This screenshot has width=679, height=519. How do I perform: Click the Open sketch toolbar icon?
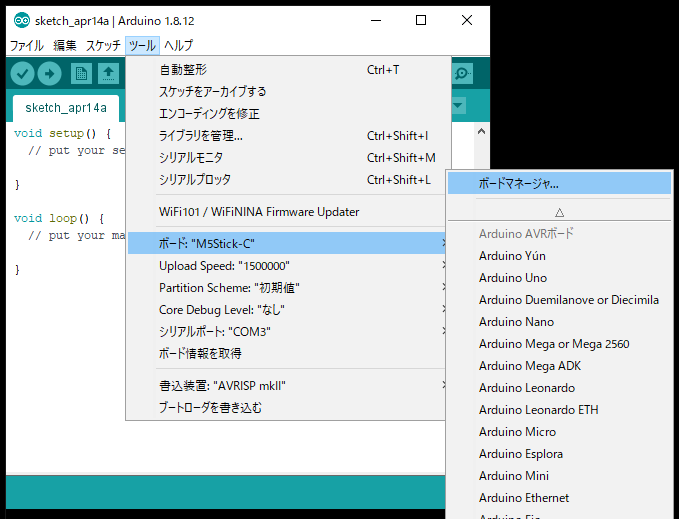tap(107, 74)
